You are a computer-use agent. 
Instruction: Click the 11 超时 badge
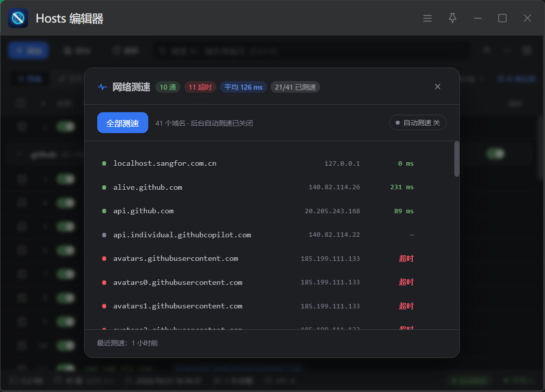[x=200, y=87]
